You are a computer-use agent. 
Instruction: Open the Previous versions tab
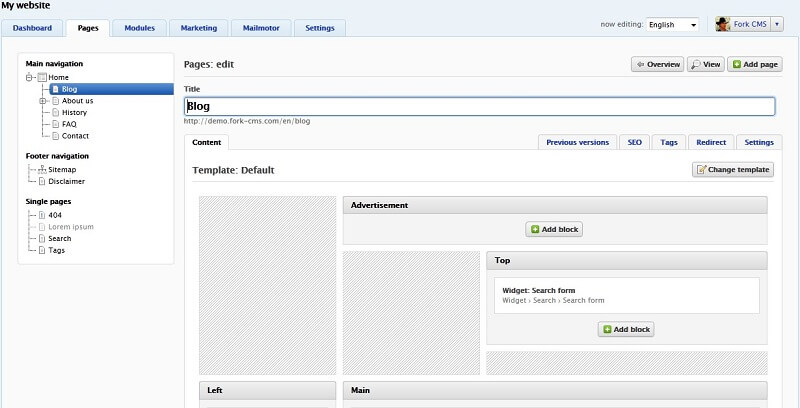(578, 143)
